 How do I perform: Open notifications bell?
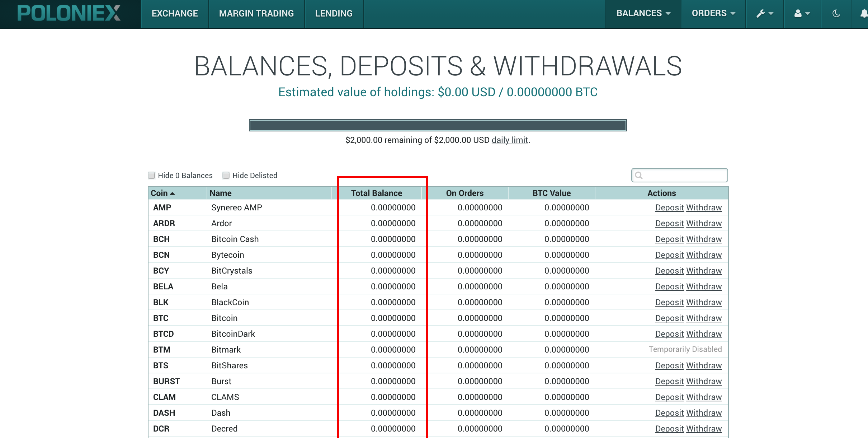click(864, 14)
